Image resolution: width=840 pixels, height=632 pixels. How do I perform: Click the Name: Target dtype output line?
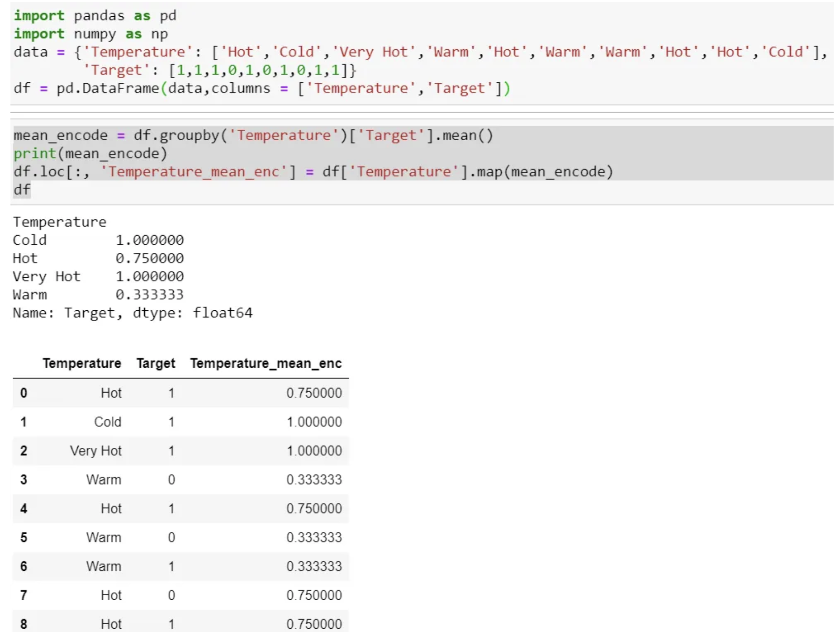[x=133, y=313]
